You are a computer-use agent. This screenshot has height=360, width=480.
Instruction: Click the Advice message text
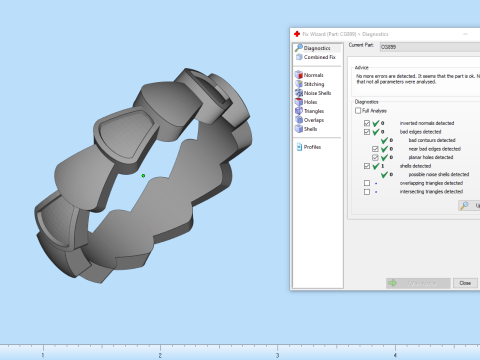click(418, 79)
